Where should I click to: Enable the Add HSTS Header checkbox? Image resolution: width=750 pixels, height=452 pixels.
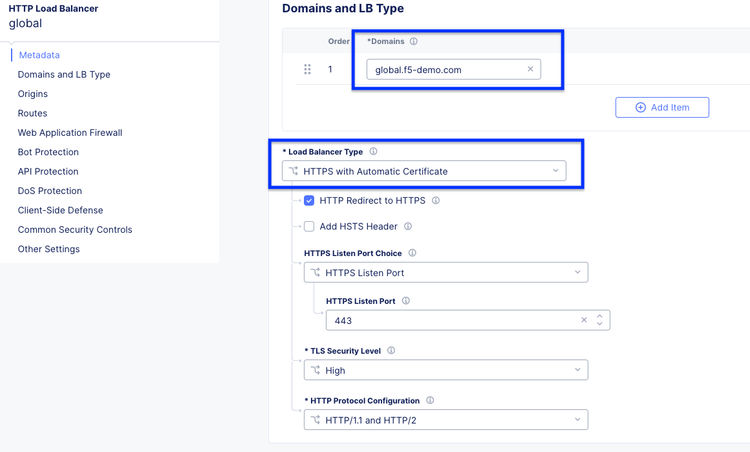point(309,227)
